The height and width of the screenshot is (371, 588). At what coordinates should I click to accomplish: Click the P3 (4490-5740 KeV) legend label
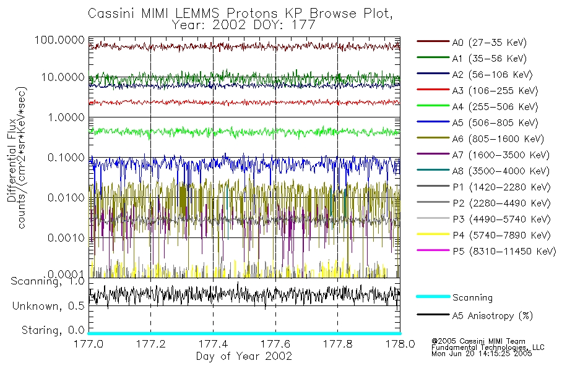click(501, 220)
